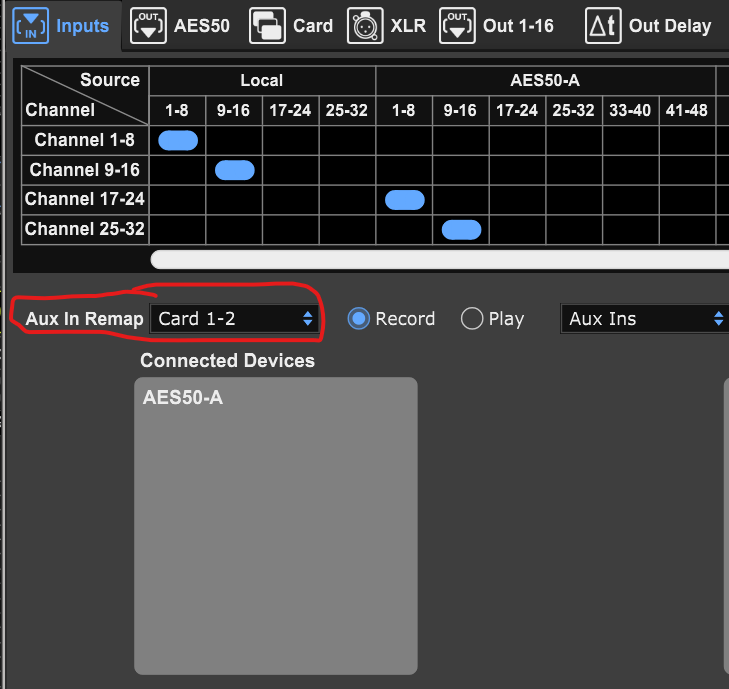Image resolution: width=729 pixels, height=689 pixels.
Task: Assign Channel 17-24 to Local 17-24
Action: tap(291, 200)
